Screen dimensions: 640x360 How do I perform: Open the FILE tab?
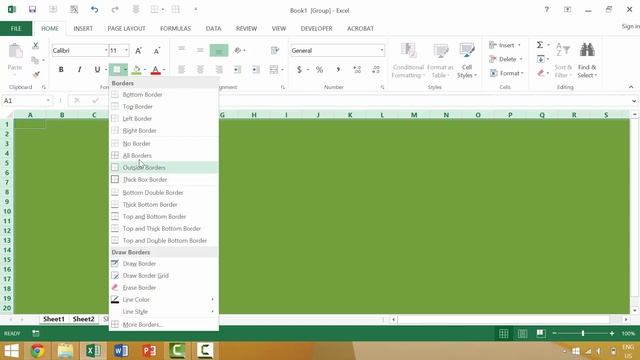[16, 29]
